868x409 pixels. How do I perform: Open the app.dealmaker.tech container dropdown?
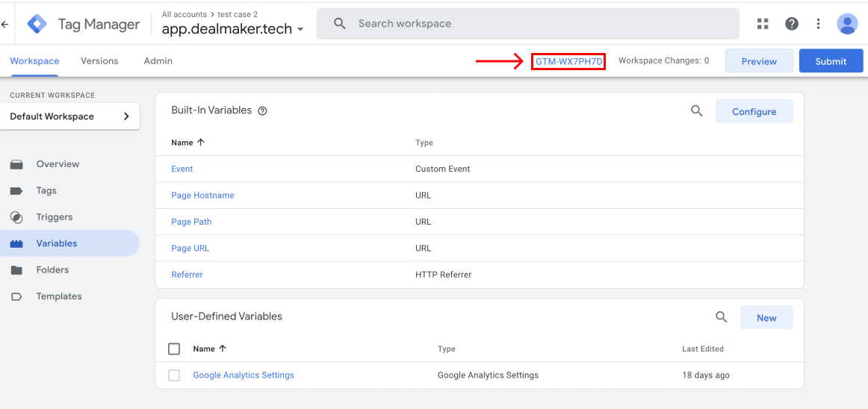(x=233, y=29)
